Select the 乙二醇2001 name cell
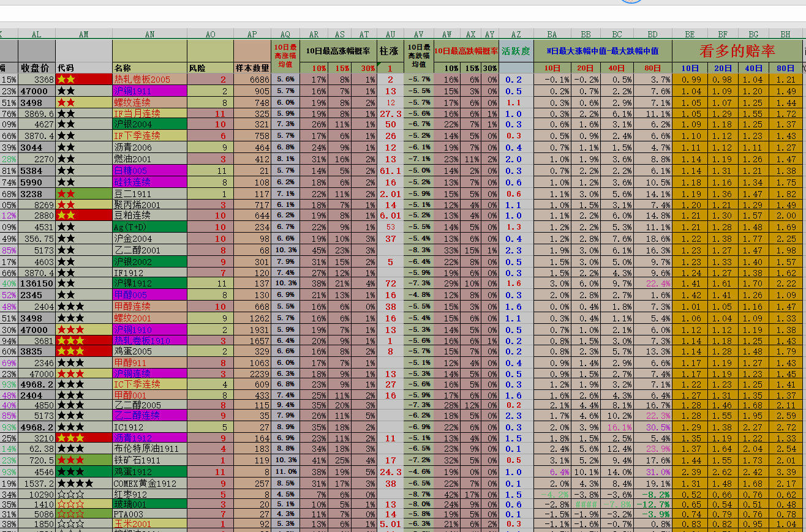Screen dimensions: 806x532 point(149,250)
